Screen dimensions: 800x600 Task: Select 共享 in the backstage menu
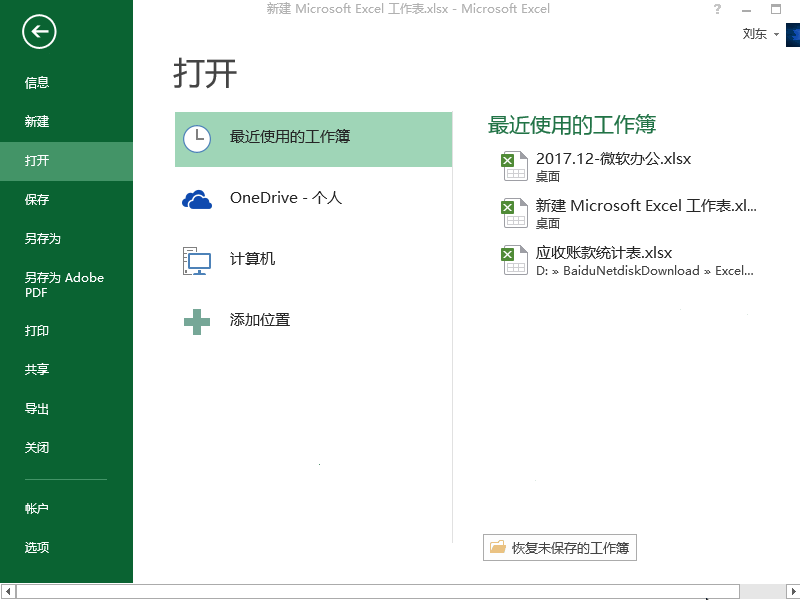point(37,370)
